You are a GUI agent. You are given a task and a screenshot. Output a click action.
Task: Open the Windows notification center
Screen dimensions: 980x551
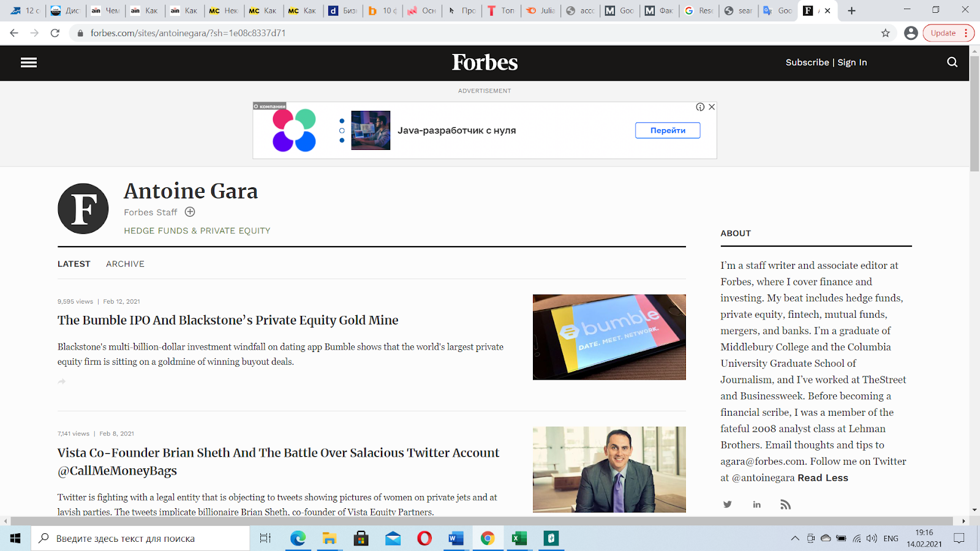pyautogui.click(x=959, y=538)
